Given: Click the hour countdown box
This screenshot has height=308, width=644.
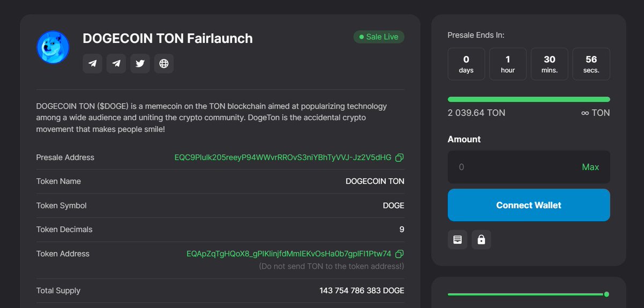Looking at the screenshot, I should 508,64.
